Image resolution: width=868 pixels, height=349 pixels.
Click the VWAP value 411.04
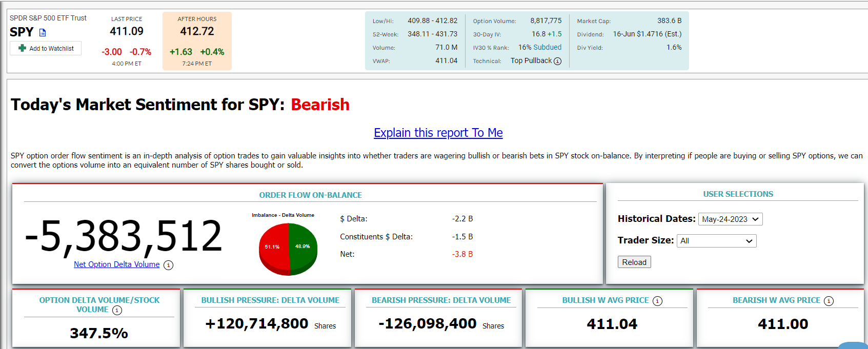[x=447, y=60]
